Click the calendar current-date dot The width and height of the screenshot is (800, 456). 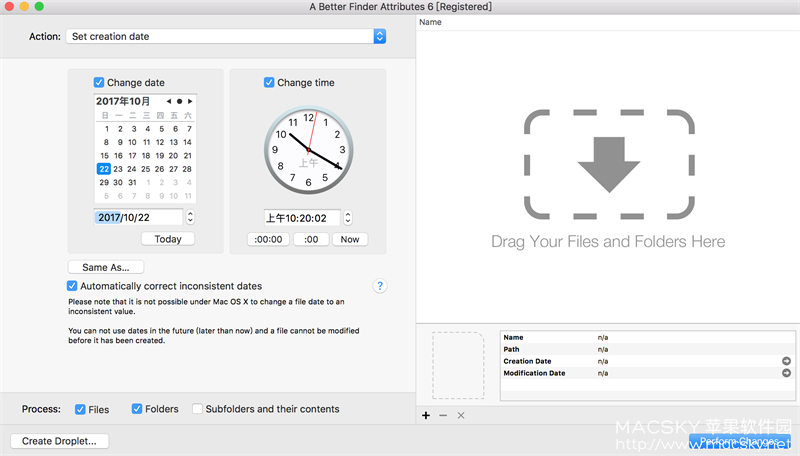pyautogui.click(x=179, y=102)
